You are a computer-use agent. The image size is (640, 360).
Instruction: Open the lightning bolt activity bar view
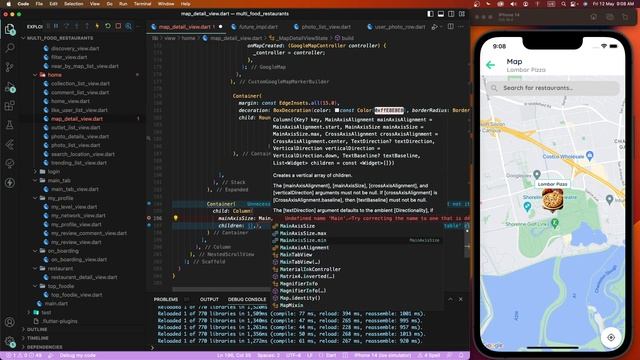tap(10, 183)
